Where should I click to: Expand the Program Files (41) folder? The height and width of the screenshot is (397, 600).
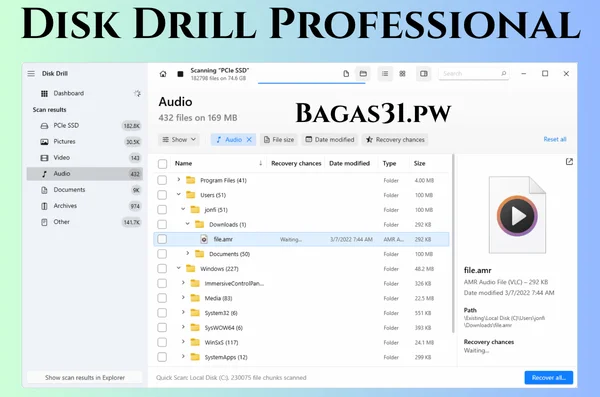[178, 180]
